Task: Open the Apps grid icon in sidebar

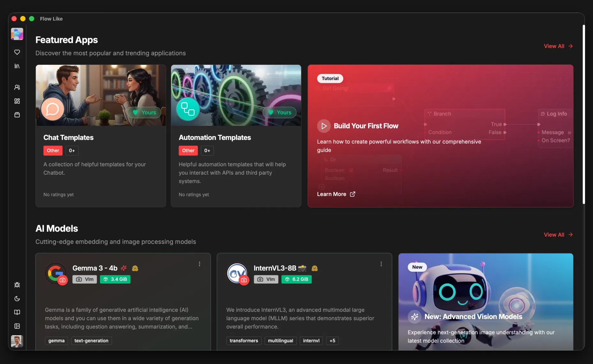Action: coord(17,101)
